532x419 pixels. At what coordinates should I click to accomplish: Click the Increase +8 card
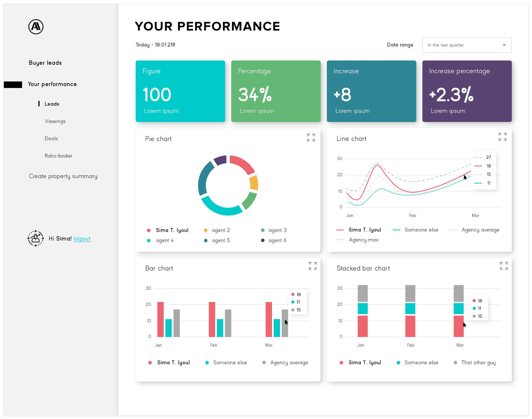tap(371, 91)
